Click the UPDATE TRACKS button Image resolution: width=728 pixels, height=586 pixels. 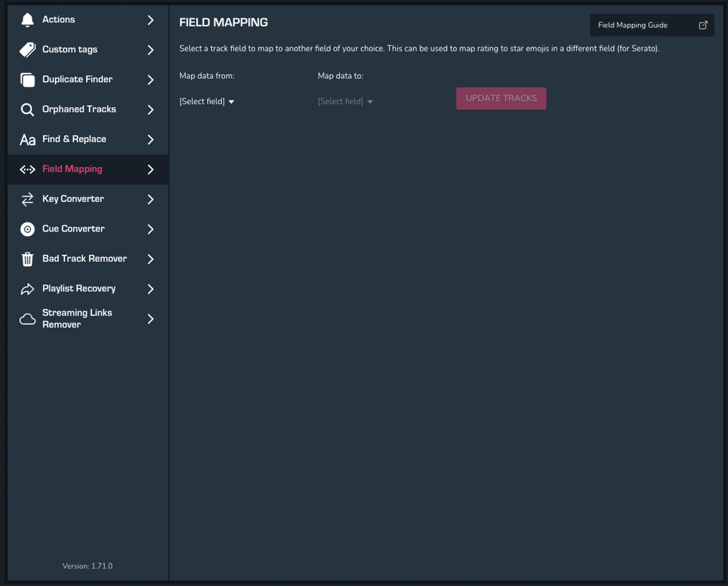pyautogui.click(x=501, y=98)
